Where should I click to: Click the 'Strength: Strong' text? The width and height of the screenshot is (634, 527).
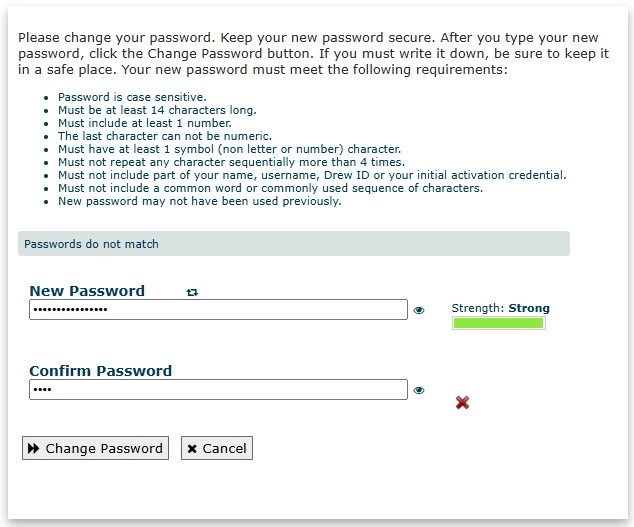coord(501,308)
